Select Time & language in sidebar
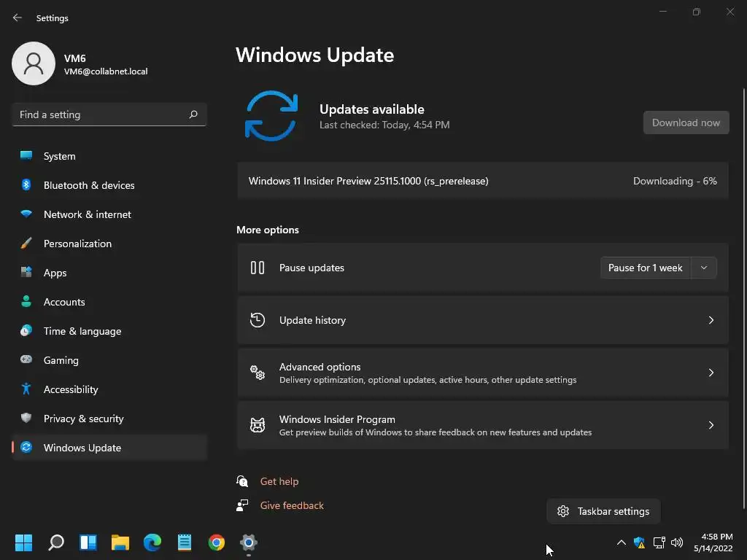 tap(109, 331)
